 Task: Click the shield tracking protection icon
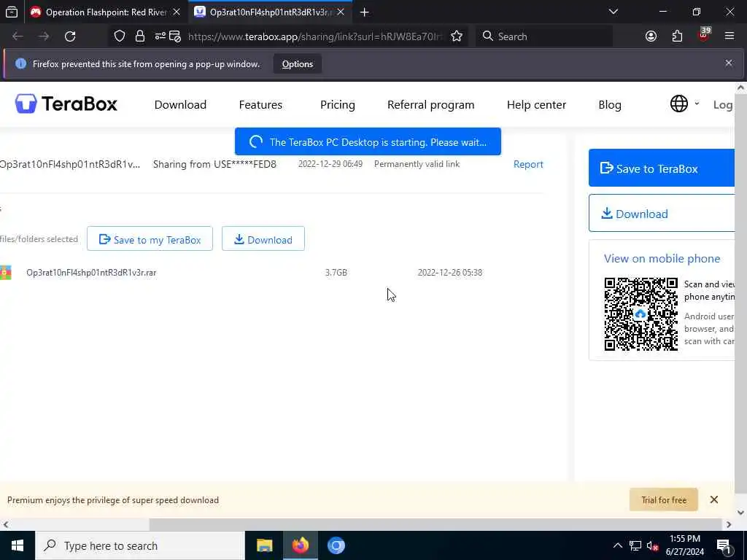(x=120, y=36)
